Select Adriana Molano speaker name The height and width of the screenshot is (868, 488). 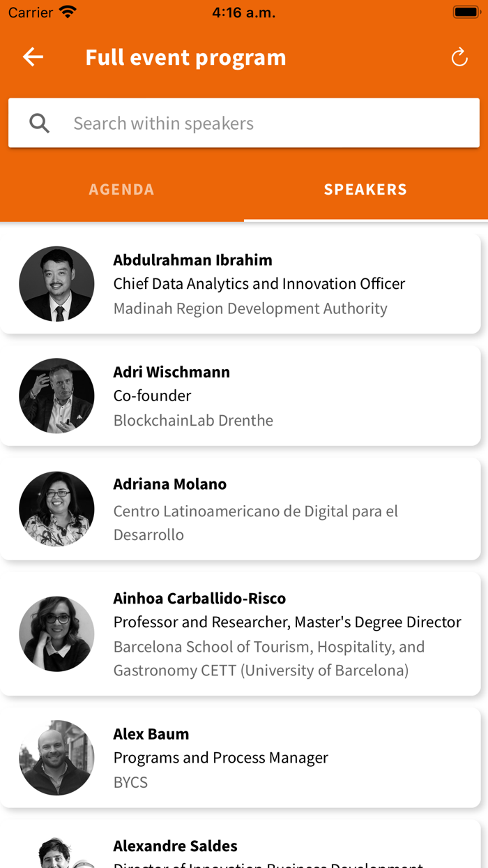pyautogui.click(x=170, y=484)
